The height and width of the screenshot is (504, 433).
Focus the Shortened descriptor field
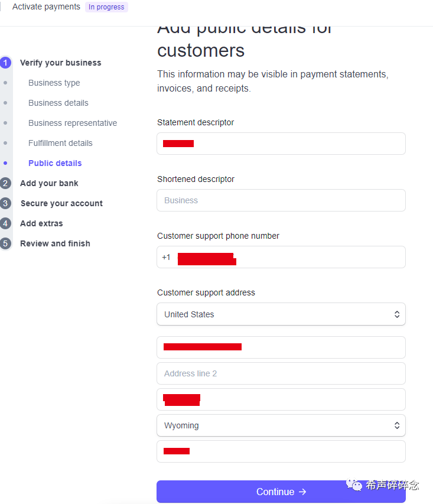[x=281, y=200]
